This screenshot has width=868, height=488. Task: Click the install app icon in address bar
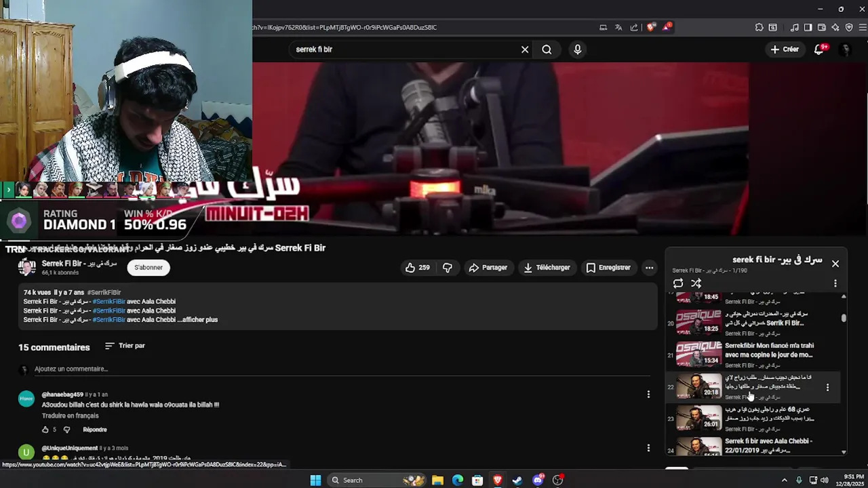603,28
